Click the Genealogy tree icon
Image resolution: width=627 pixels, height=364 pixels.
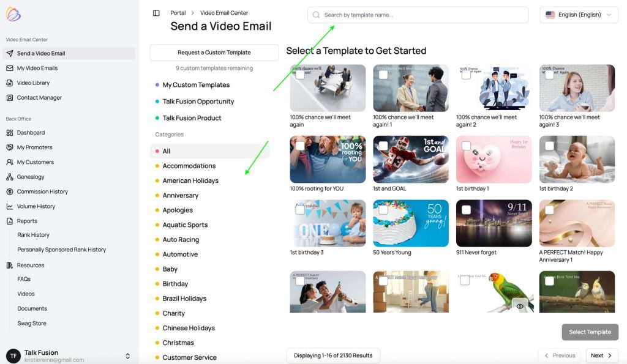click(x=10, y=177)
